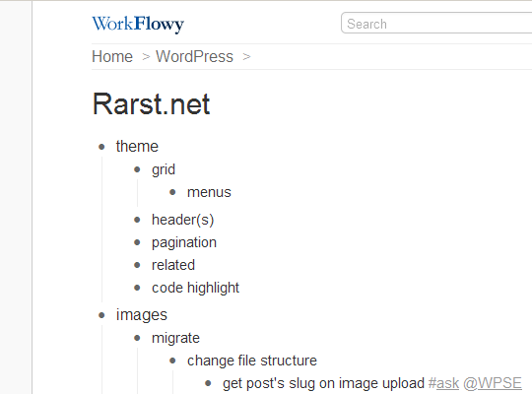The width and height of the screenshot is (532, 394).
Task: Click the get post's slug text
Action: click(323, 384)
